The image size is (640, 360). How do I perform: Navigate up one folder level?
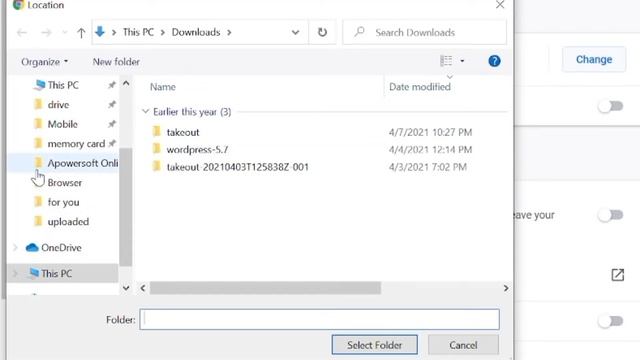tap(81, 32)
